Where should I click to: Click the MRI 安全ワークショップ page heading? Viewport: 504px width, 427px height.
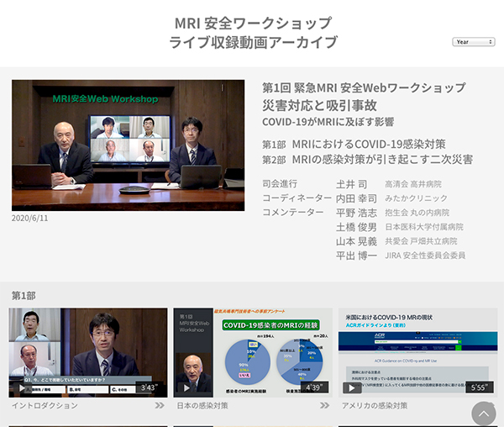pyautogui.click(x=252, y=23)
